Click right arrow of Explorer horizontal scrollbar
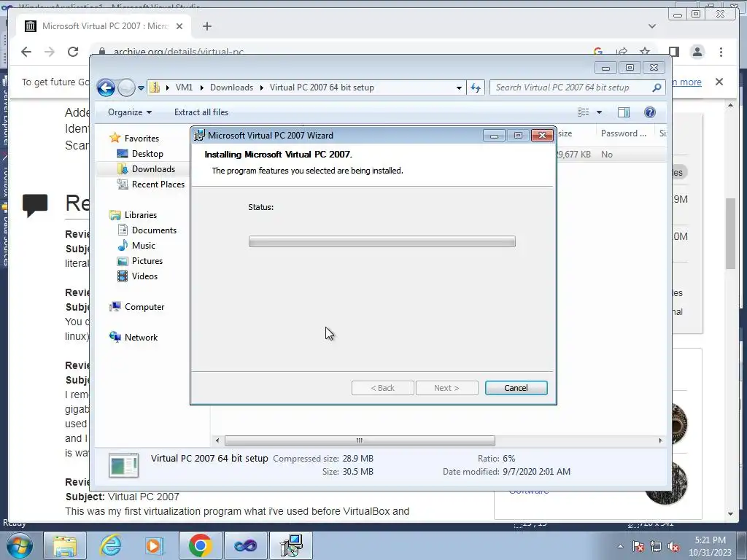The width and height of the screenshot is (747, 560). [x=660, y=440]
